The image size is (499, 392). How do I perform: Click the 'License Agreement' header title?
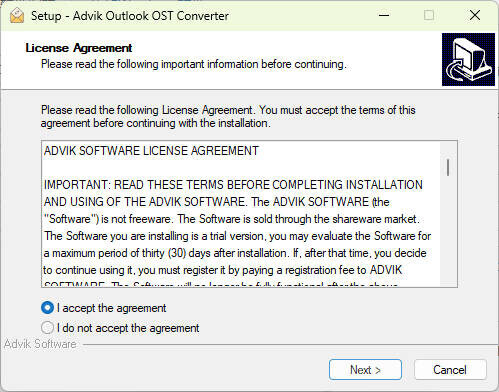pos(79,48)
